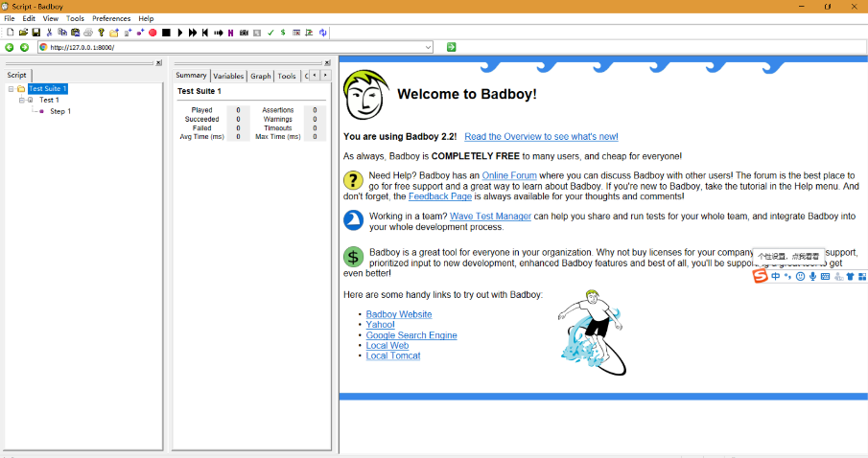Screen dimensions: 868x458
Task: Print the script with the printer icon
Action: (x=88, y=33)
